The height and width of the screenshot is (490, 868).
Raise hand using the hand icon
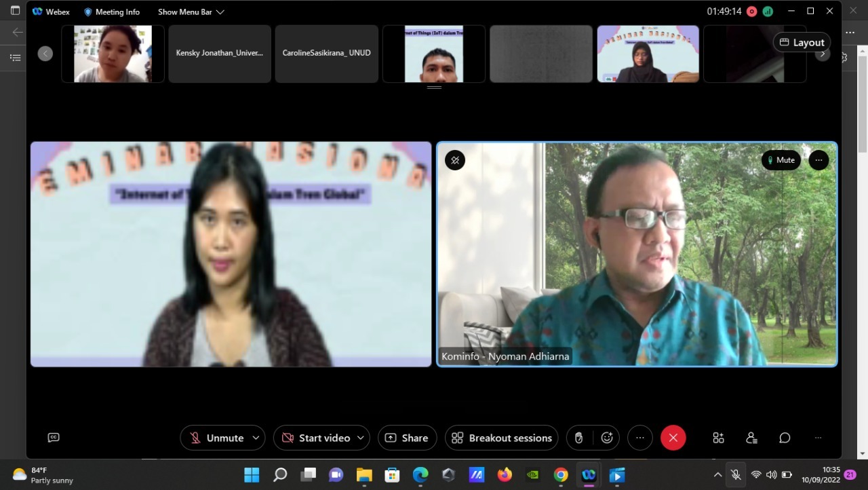pyautogui.click(x=578, y=438)
